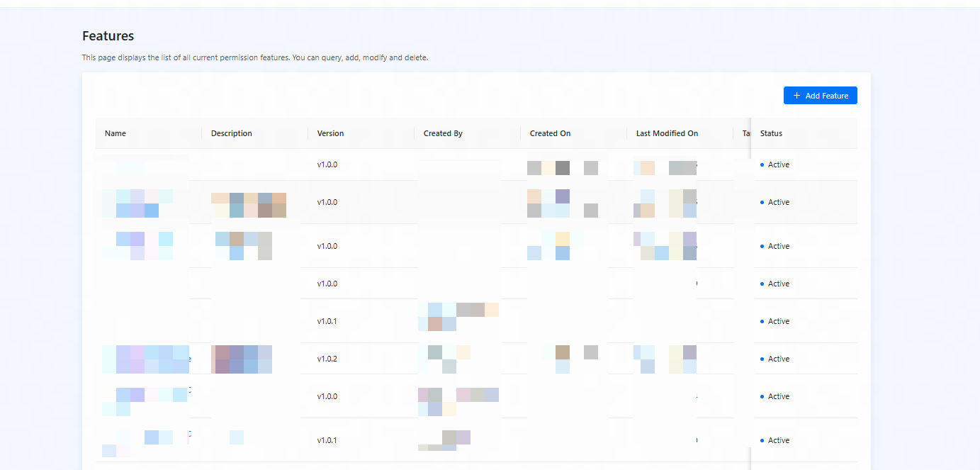Click the Add Feature button
980x470 pixels.
(x=820, y=96)
